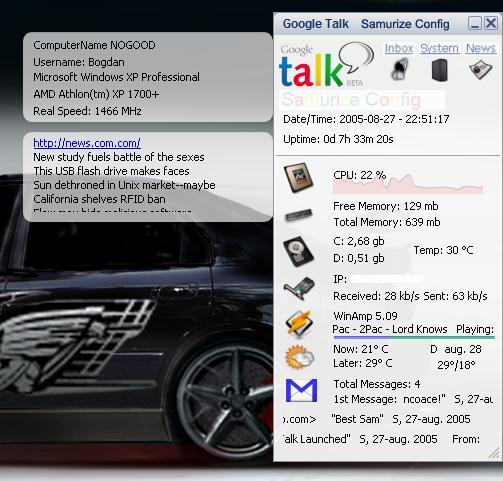Viewport: 503px width, 481px height.
Task: Open the news.com.com hyperlink
Action: coord(87,143)
